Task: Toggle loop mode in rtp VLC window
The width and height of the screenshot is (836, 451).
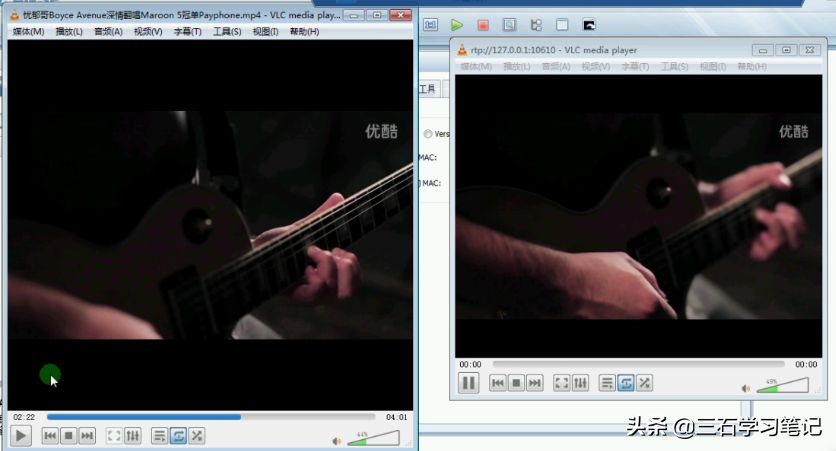Action: click(626, 383)
